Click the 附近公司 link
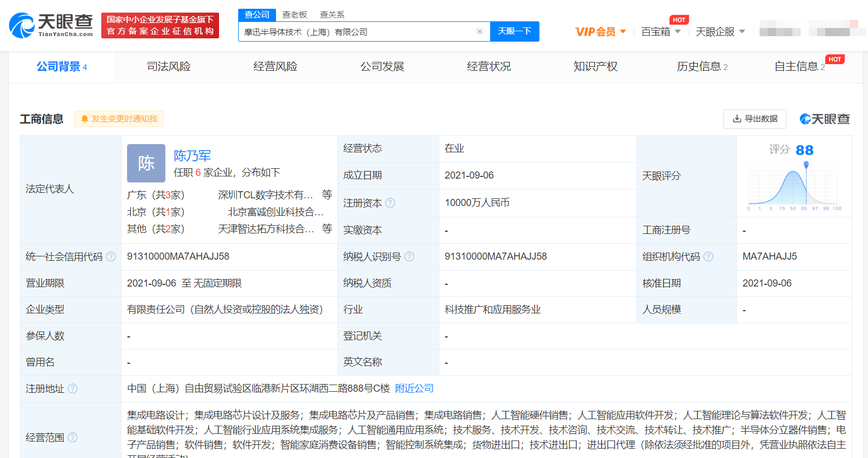This screenshot has width=868, height=458. [x=414, y=388]
